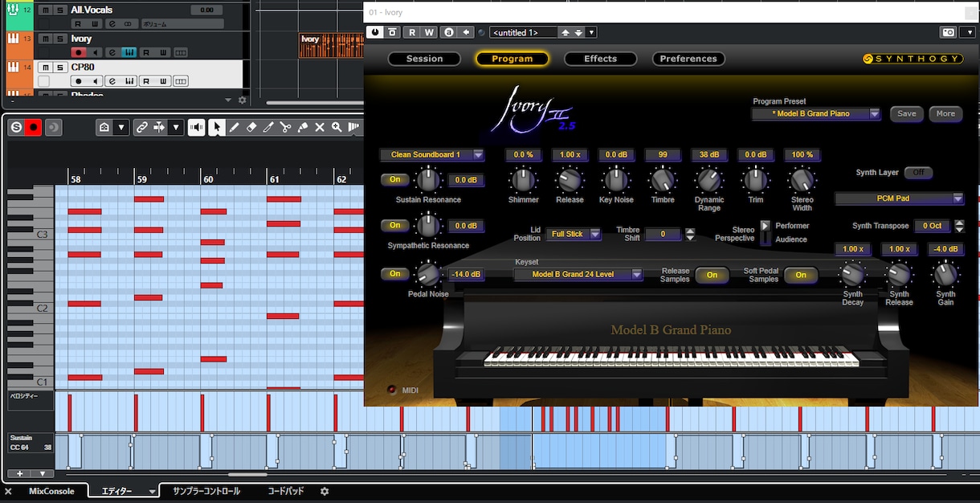Click the Timbre knob

[662, 180]
